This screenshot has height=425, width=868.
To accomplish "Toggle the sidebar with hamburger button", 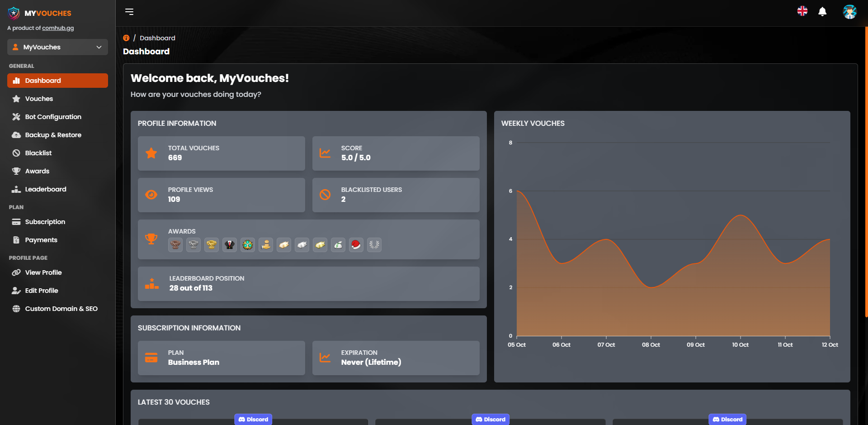I will (129, 12).
